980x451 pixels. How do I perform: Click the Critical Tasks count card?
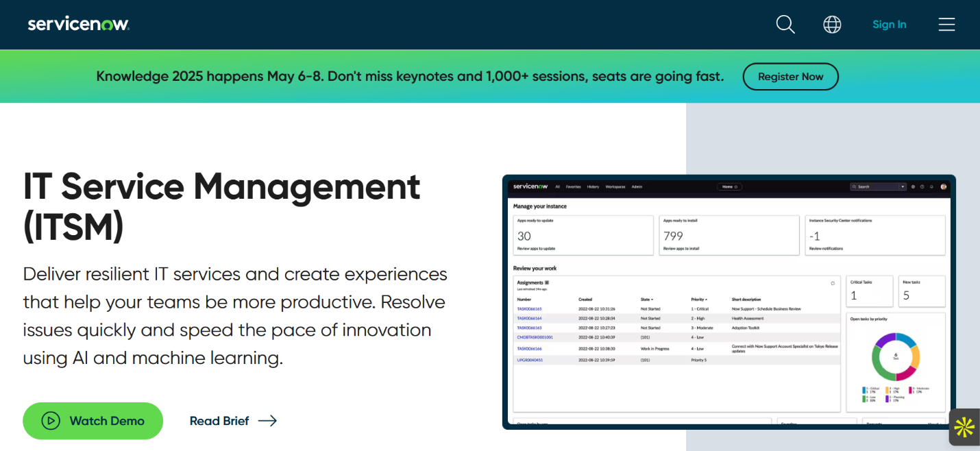pyautogui.click(x=870, y=291)
